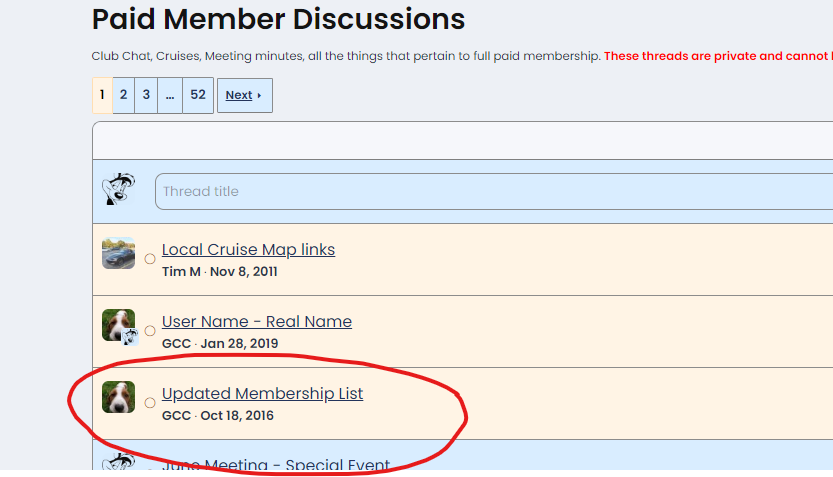Jump to last page 52
833x477 pixels.
point(198,95)
